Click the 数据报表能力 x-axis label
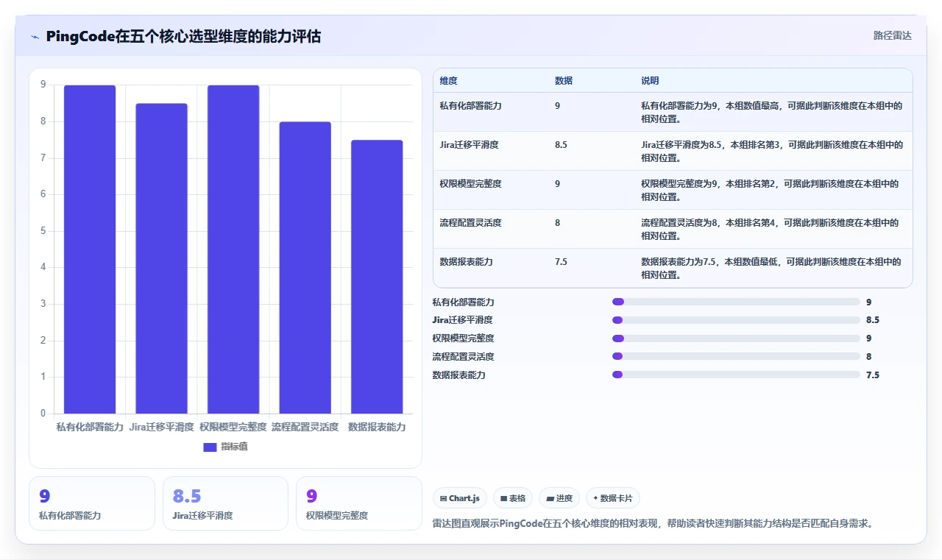 pos(377,427)
